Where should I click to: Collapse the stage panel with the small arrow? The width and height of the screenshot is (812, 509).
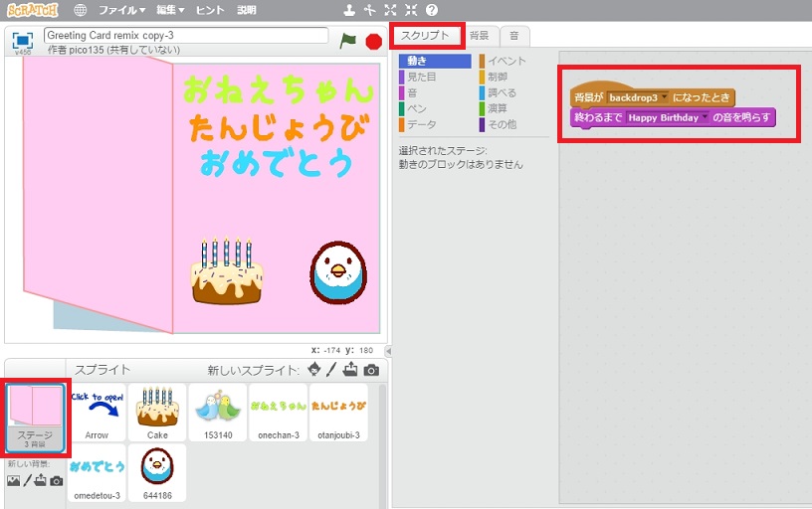(388, 351)
